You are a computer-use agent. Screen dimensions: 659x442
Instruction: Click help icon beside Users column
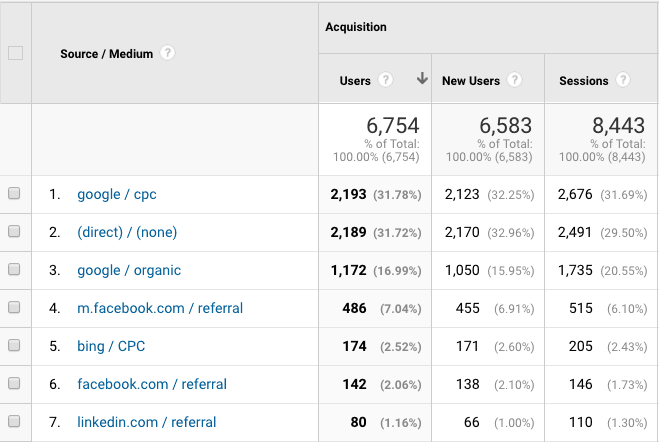tap(385, 80)
